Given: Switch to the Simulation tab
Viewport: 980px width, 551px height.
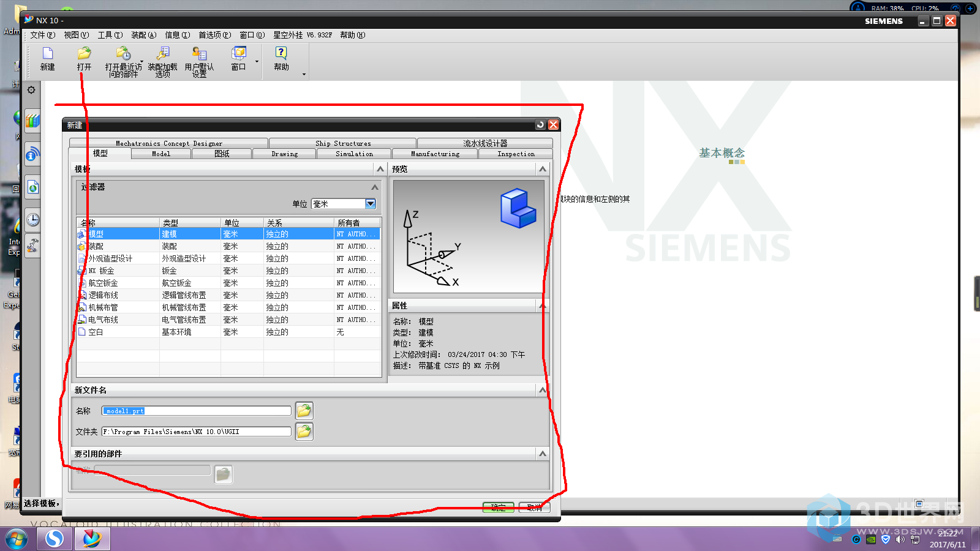Looking at the screenshot, I should [x=354, y=154].
